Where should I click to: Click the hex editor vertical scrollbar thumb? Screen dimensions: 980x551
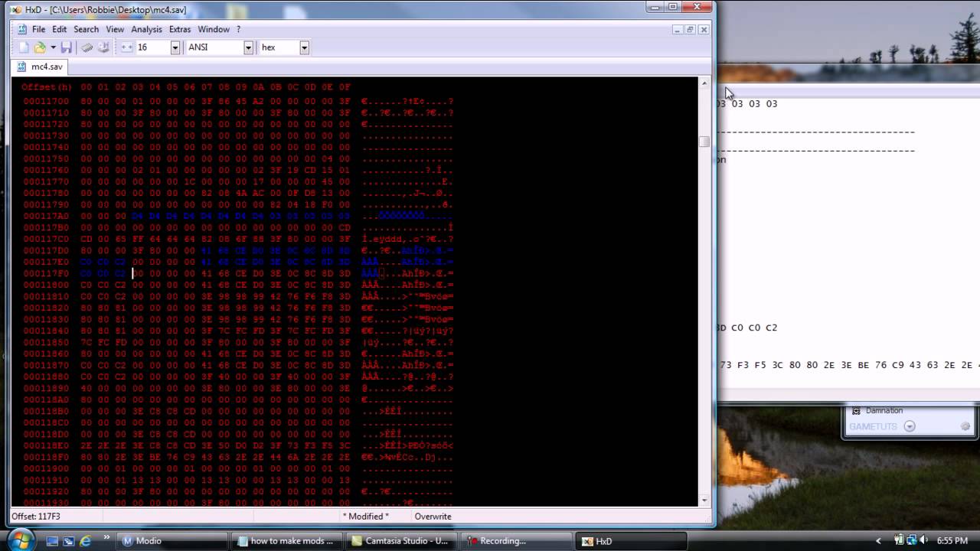704,141
